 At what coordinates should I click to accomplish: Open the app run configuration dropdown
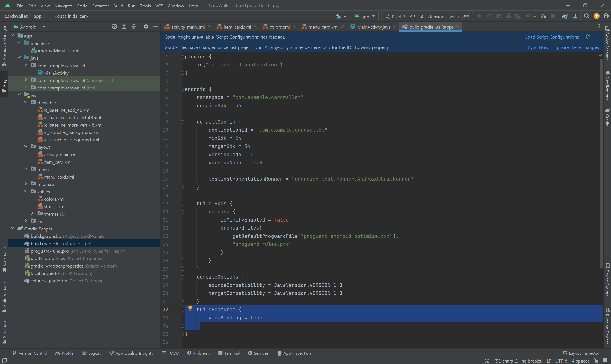tap(365, 17)
